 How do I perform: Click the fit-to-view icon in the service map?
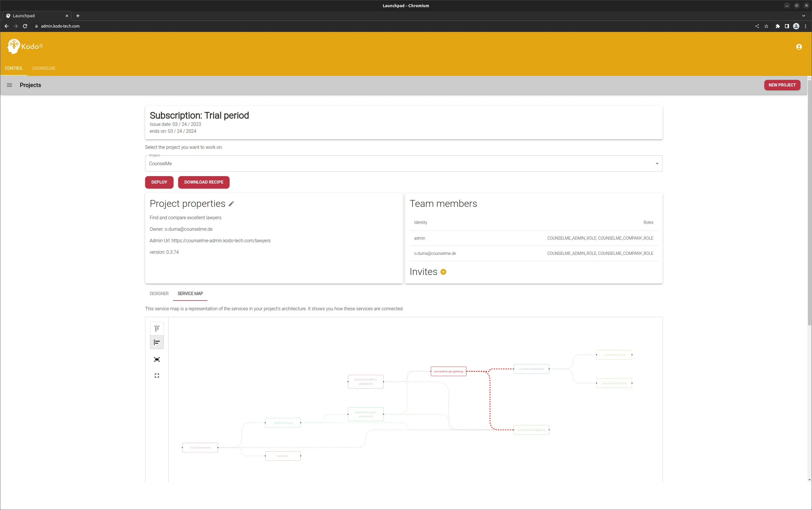(157, 359)
